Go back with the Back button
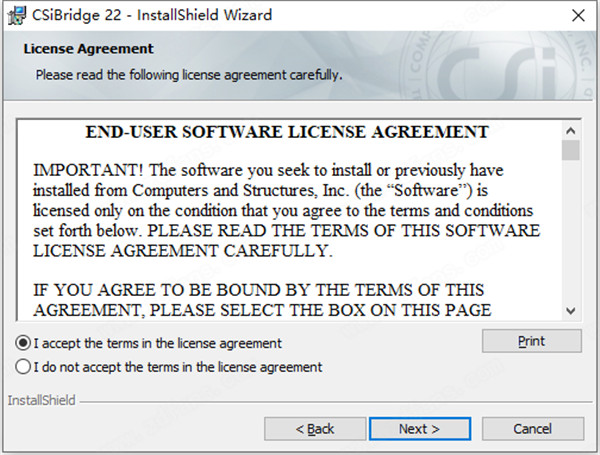Viewport: 600px width, 455px height. pyautogui.click(x=315, y=429)
